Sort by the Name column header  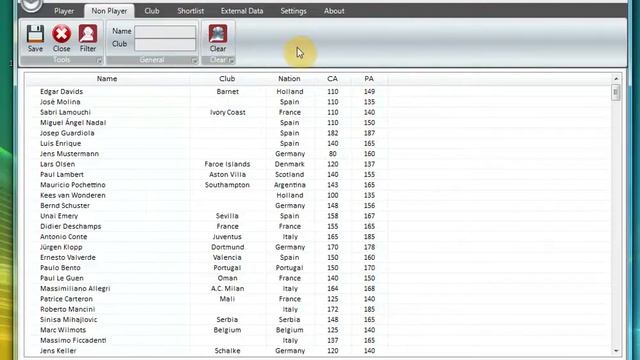tap(107, 79)
